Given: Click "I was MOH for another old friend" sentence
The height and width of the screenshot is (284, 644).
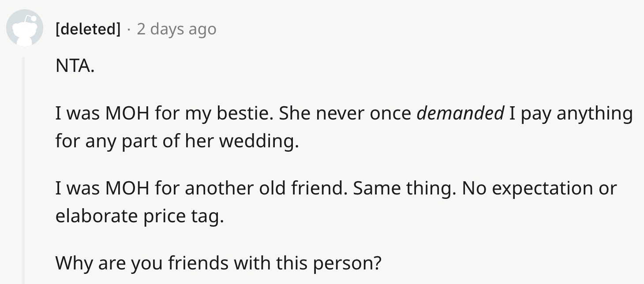Looking at the screenshot, I should point(202,188).
